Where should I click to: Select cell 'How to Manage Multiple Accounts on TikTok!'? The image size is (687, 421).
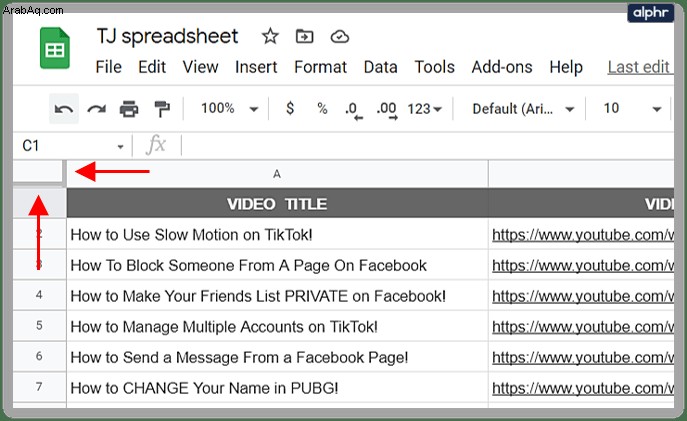coord(277,326)
